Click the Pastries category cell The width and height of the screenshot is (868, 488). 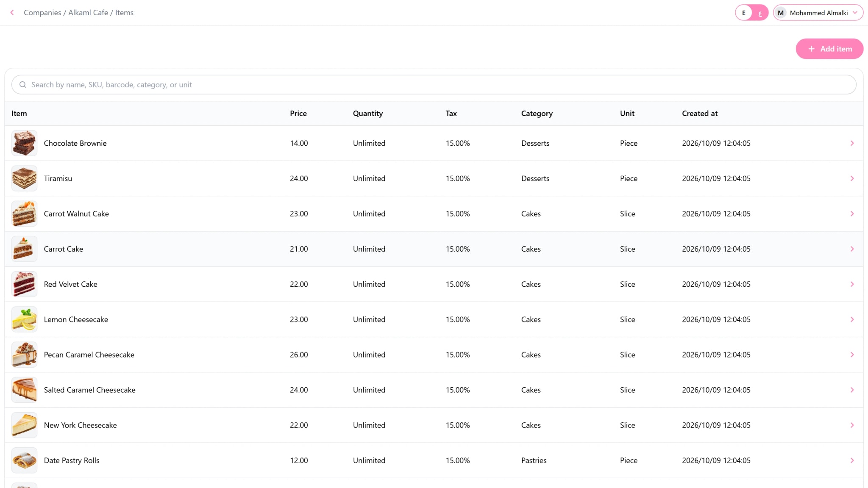tap(534, 460)
